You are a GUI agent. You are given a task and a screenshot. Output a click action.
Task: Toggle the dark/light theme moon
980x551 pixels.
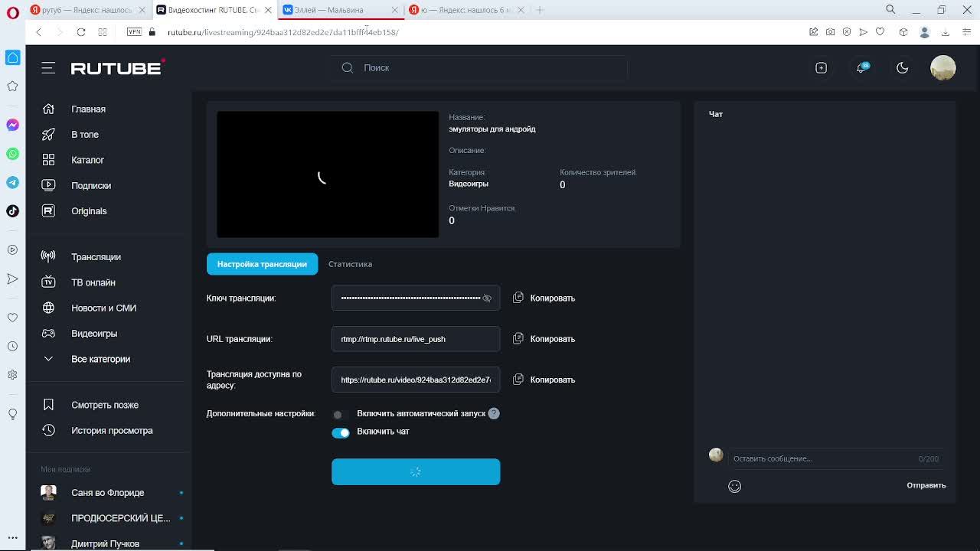tap(902, 68)
